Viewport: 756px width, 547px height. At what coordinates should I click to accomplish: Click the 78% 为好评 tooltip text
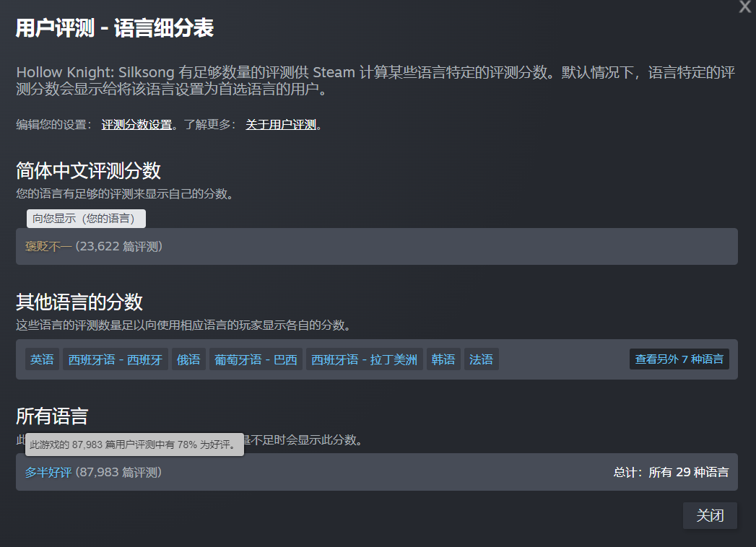(134, 445)
